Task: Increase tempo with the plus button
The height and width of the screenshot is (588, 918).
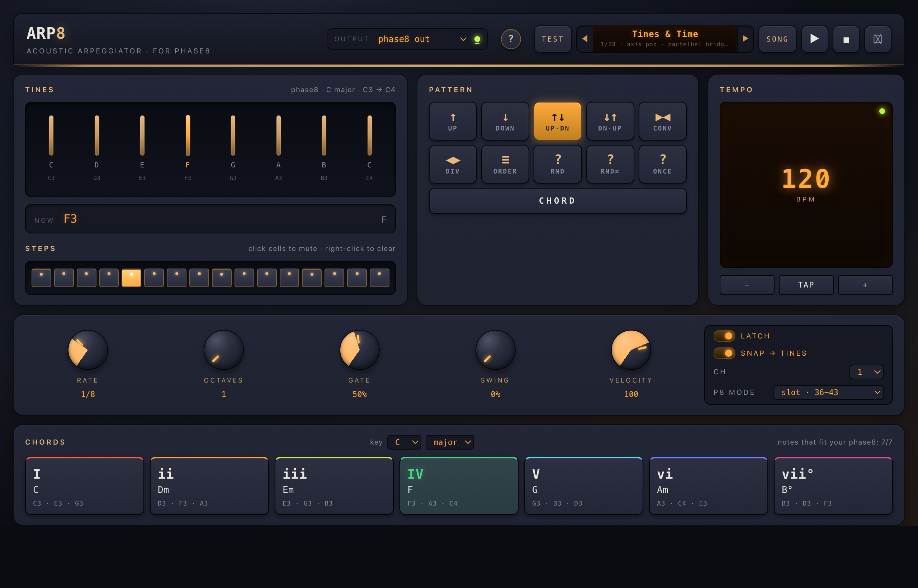Action: coord(865,285)
